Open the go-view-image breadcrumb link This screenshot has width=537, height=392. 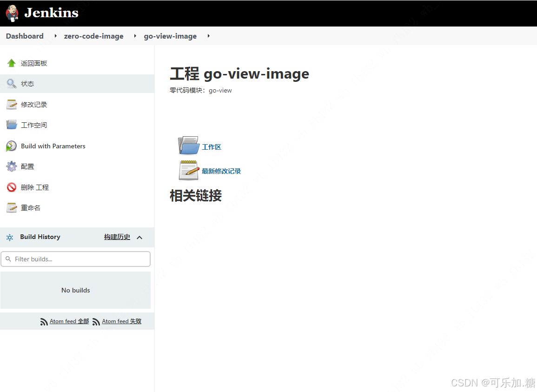click(x=170, y=36)
